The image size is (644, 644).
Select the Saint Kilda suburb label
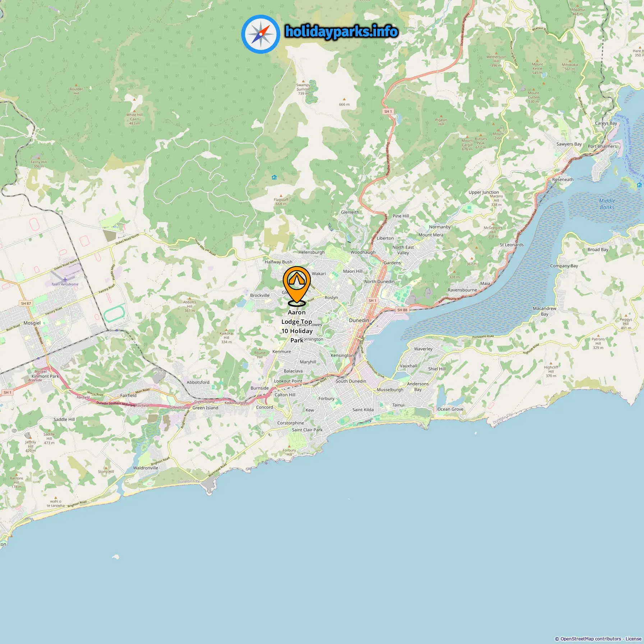pyautogui.click(x=363, y=410)
